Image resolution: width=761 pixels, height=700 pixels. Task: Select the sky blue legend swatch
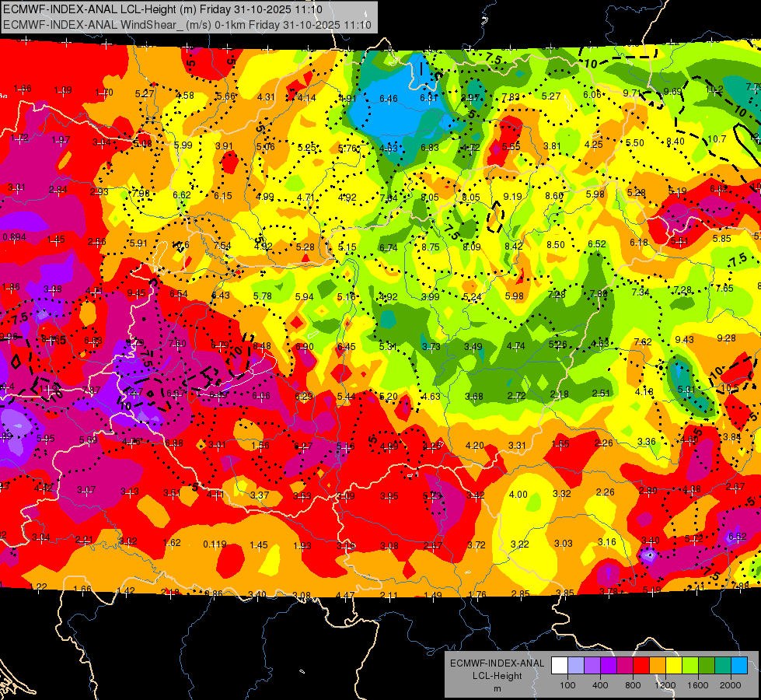(739, 666)
